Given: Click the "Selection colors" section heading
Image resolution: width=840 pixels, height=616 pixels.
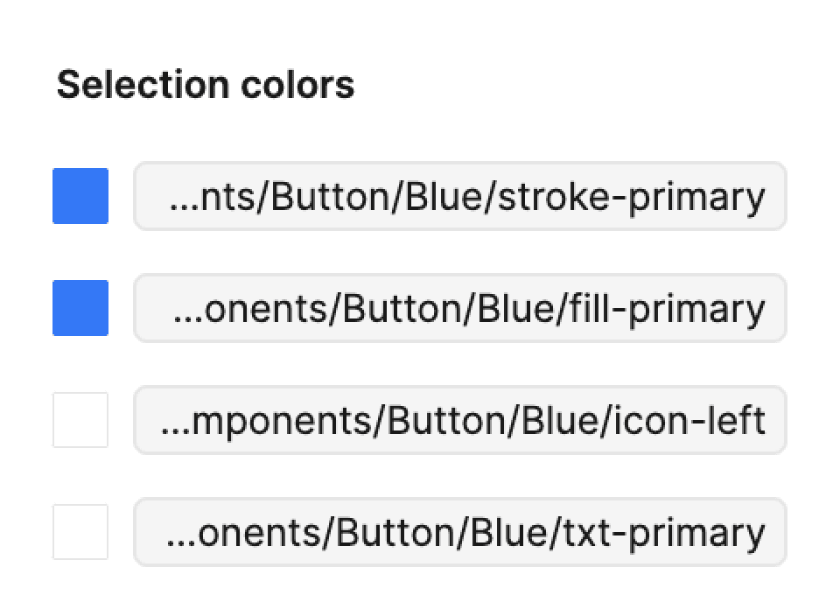Looking at the screenshot, I should point(206,85).
